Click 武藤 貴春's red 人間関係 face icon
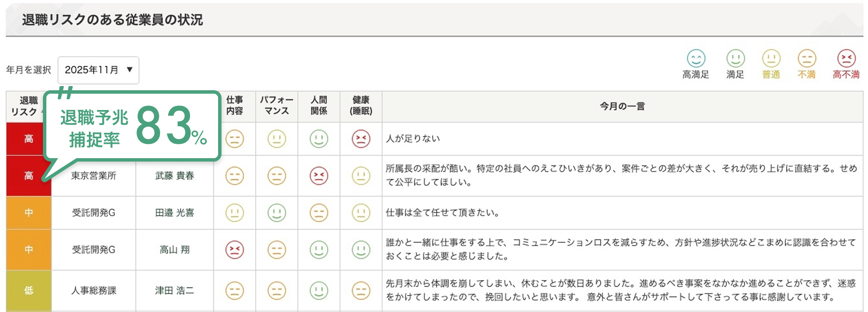The image size is (868, 312). 319,176
